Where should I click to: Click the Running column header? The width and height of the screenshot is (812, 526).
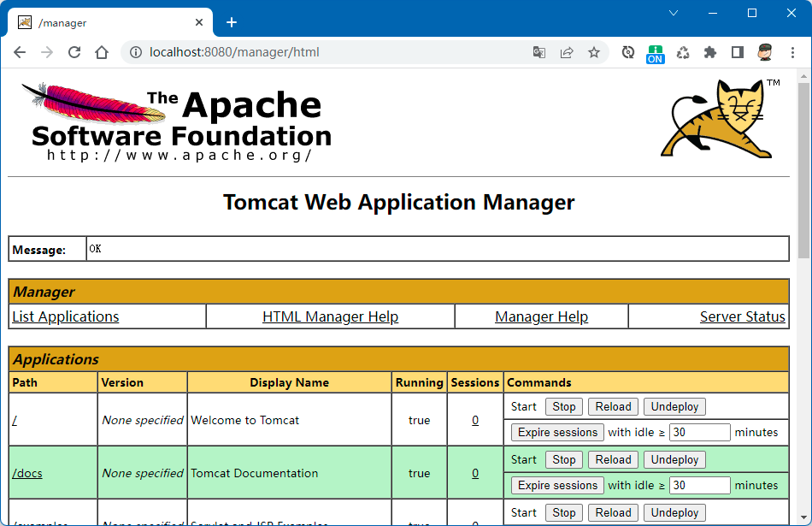[x=420, y=382]
